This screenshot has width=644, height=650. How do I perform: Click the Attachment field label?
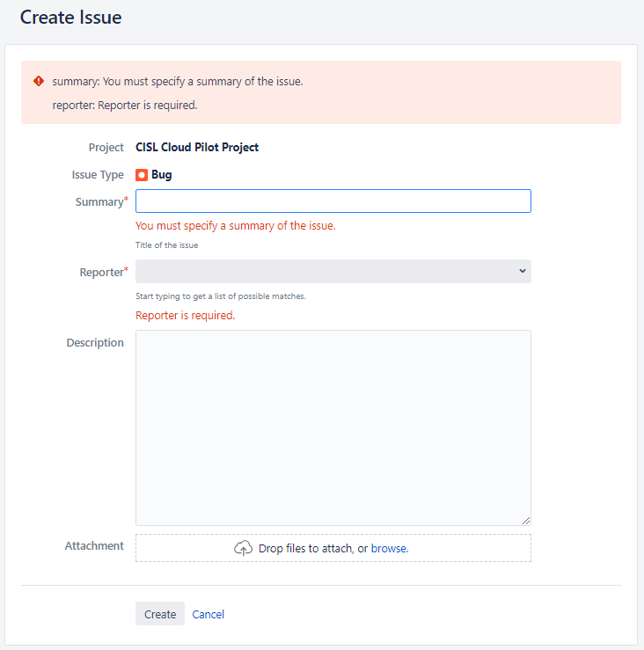coord(94,546)
